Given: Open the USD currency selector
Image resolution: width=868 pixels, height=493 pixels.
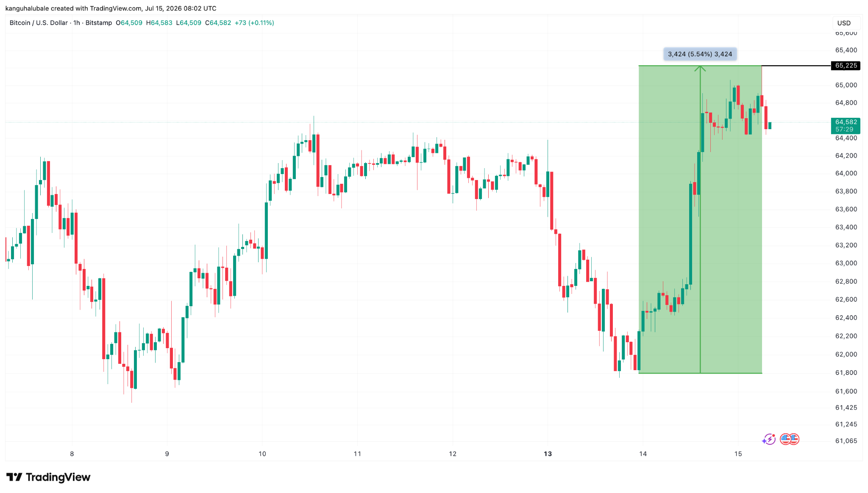Looking at the screenshot, I should click(844, 23).
